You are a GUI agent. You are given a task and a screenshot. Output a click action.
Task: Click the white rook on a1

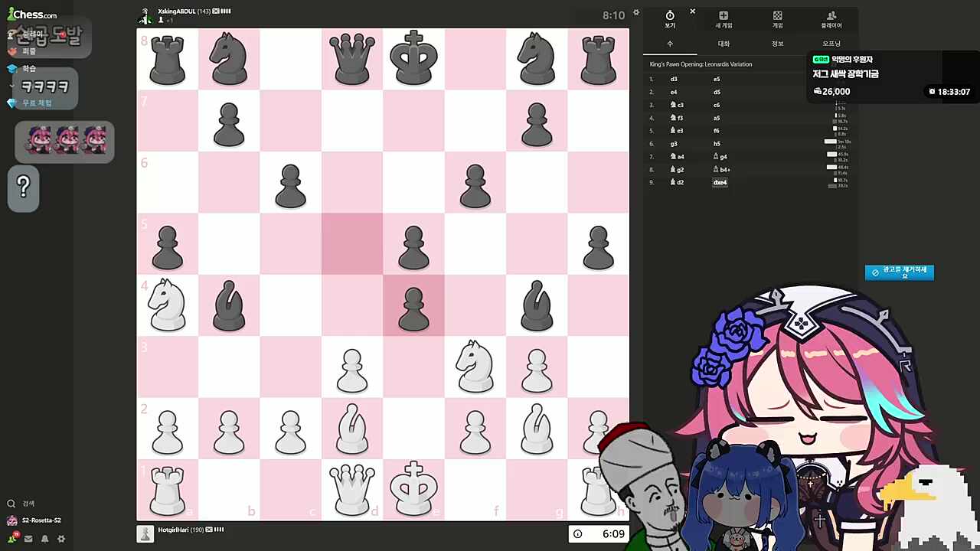[168, 491]
